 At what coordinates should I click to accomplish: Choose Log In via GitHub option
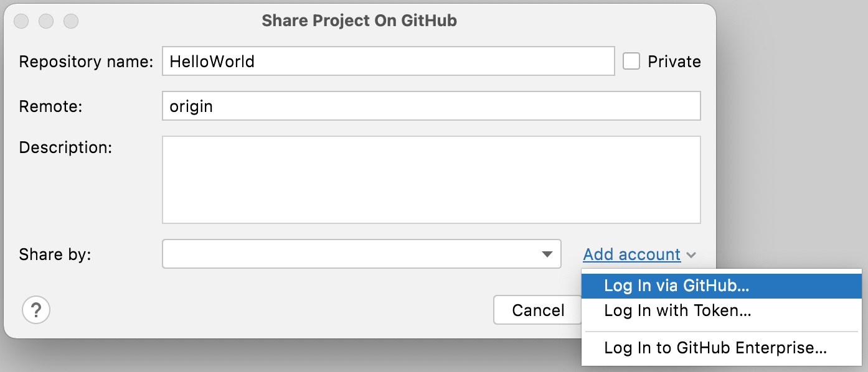click(x=677, y=286)
